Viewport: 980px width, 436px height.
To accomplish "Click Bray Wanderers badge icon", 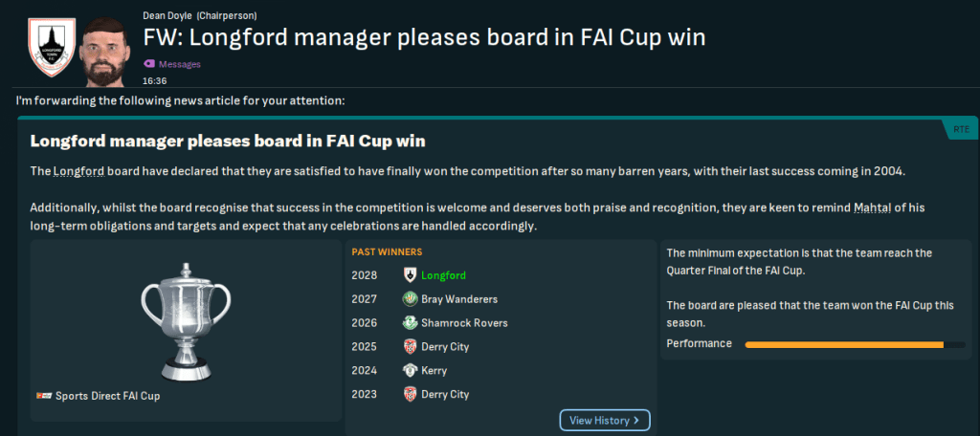I will [x=410, y=299].
